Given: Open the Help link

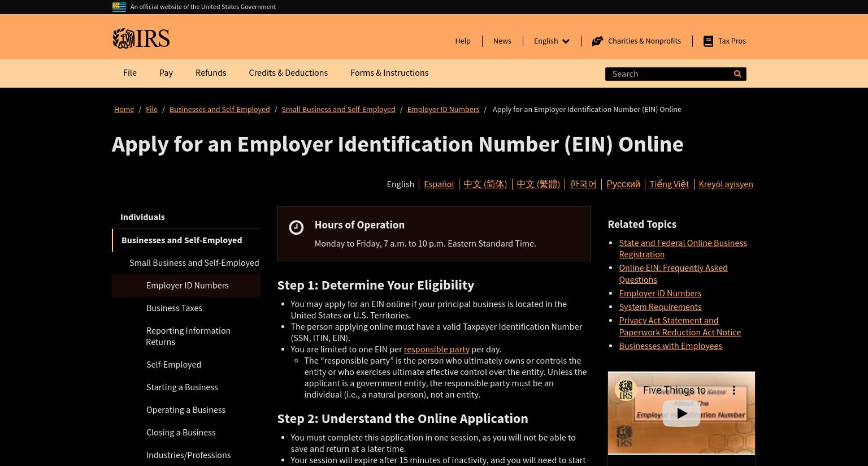Looking at the screenshot, I should click(463, 41).
